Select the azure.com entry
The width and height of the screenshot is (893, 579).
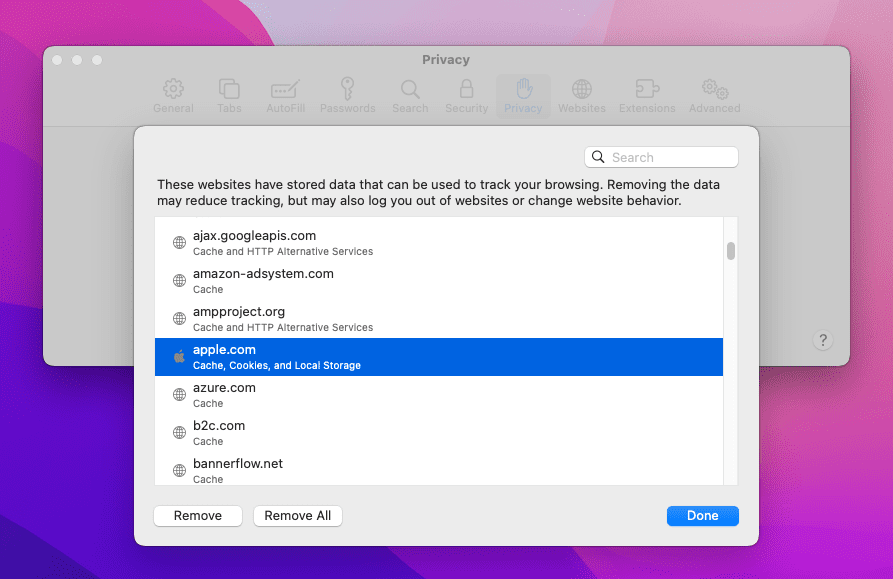coord(439,395)
